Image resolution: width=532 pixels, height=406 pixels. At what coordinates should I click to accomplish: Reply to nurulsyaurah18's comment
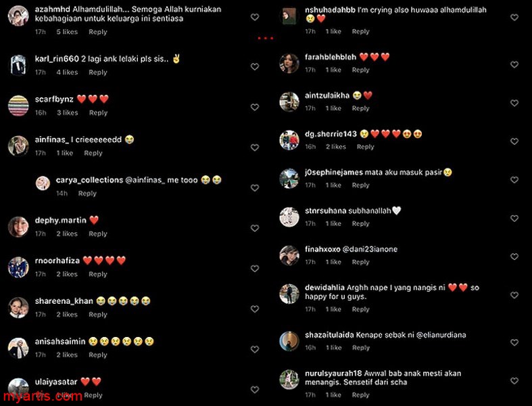coord(360,394)
